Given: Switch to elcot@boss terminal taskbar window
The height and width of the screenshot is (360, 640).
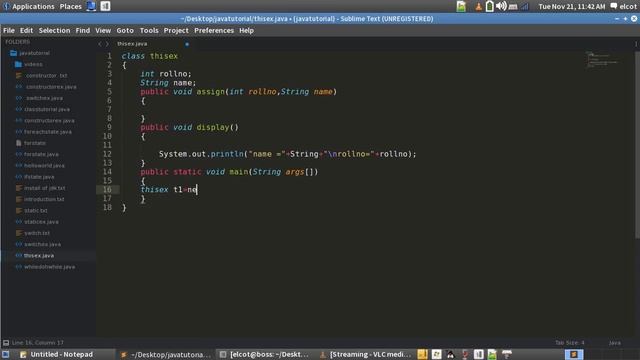Looking at the screenshot, I should click(264, 354).
